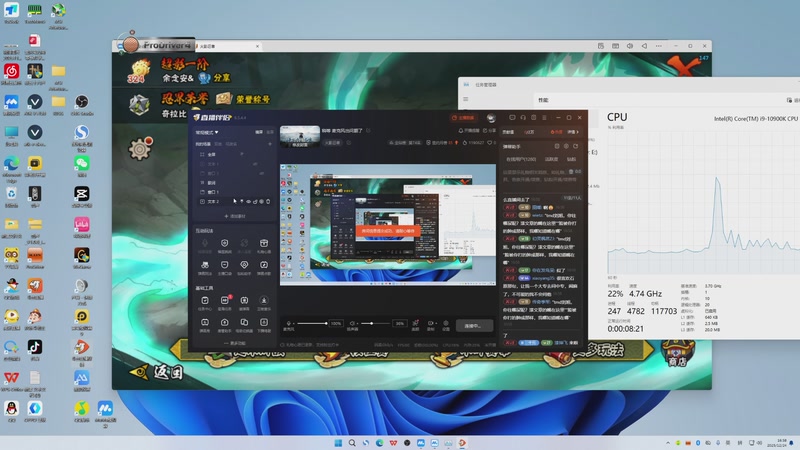This screenshot has height=450, width=800.
Task: Toggle sound icon in game window toolbar
Action: click(x=630, y=46)
